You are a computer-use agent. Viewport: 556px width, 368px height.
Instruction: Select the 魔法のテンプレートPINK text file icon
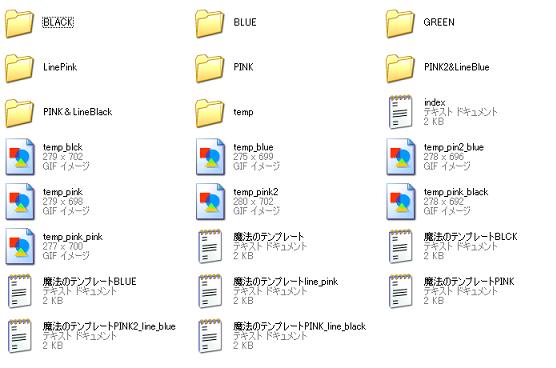click(400, 291)
